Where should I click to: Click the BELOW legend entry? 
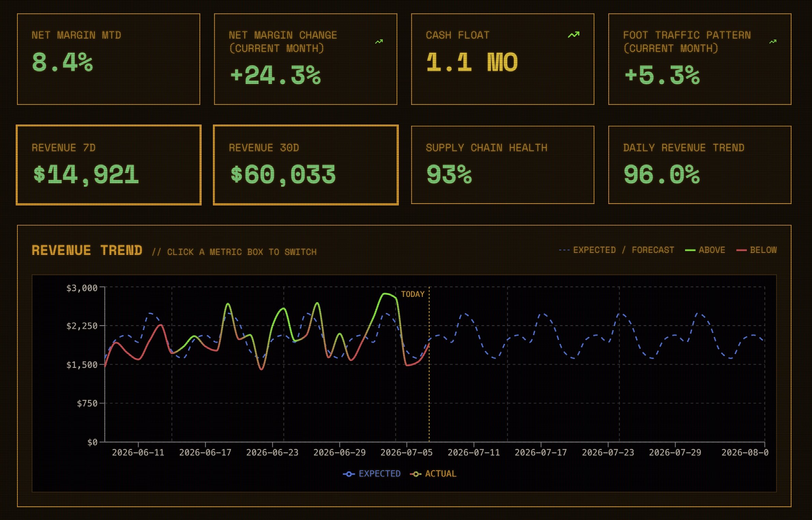point(756,250)
